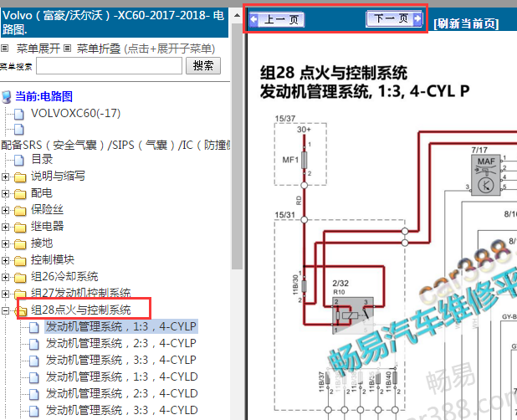517x420 pixels.
Task: Click page icon of 1:3，4-CYLD entry
Action: [34, 378]
